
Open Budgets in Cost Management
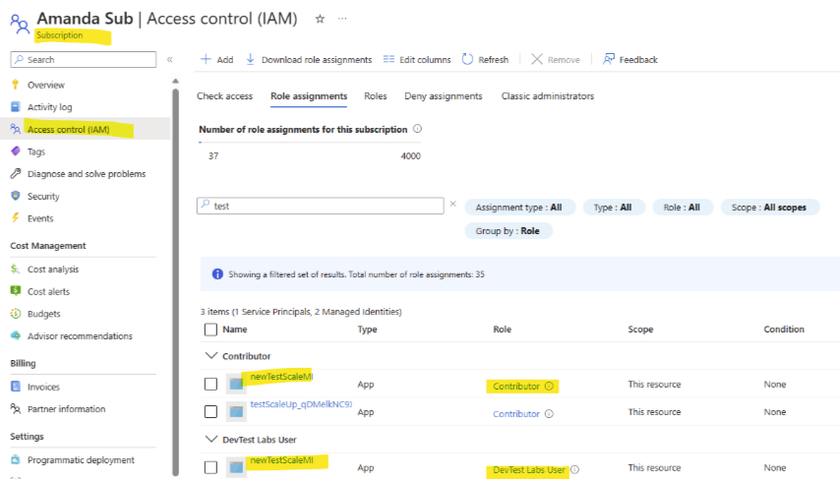[x=43, y=313]
